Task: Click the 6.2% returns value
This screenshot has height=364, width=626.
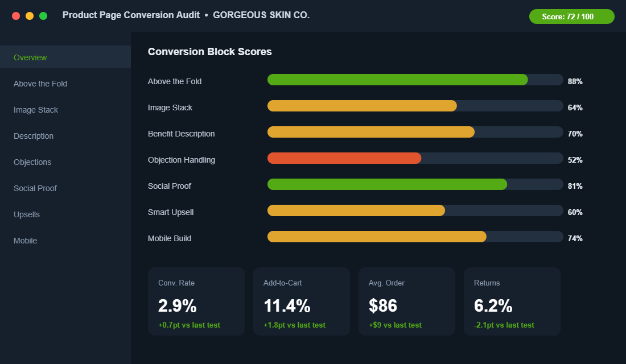Action: coord(493,306)
